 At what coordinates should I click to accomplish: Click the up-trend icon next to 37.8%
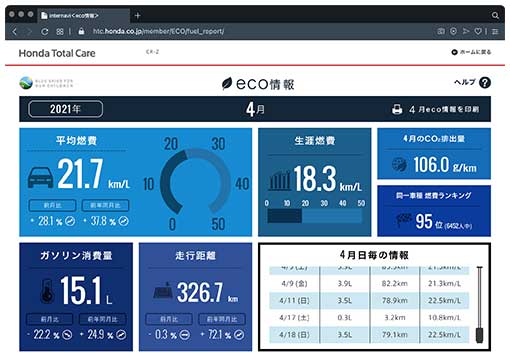click(123, 221)
